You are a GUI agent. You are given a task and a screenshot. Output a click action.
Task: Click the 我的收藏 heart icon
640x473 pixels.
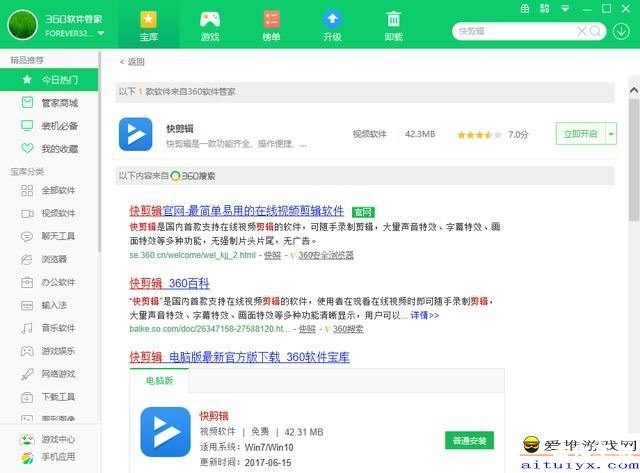(27, 149)
